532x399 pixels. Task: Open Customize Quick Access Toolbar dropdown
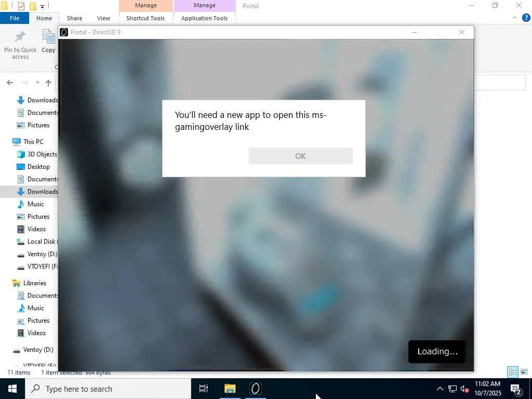pyautogui.click(x=42, y=6)
